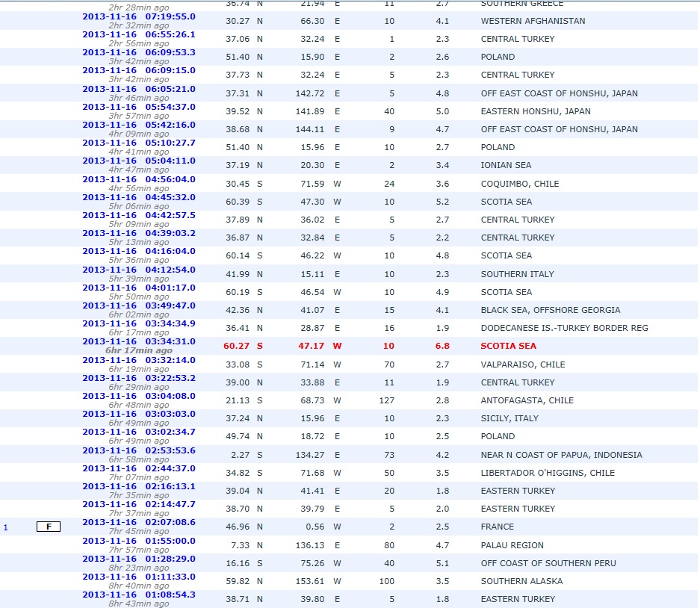Select the red magnitude 6.8 value

[x=442, y=346]
